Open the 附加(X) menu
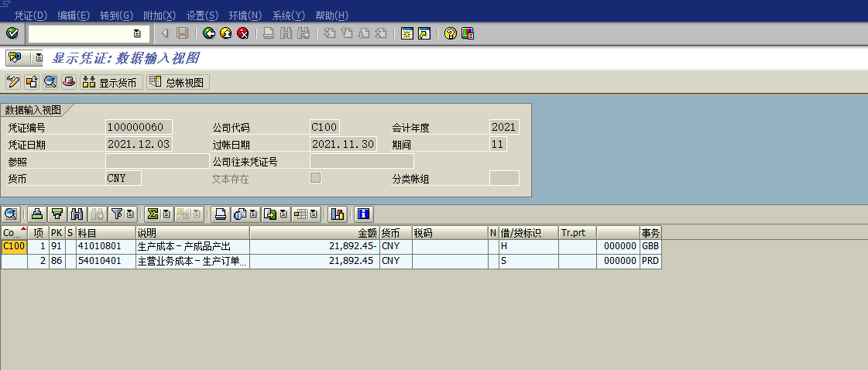The image size is (868, 370). [x=160, y=15]
